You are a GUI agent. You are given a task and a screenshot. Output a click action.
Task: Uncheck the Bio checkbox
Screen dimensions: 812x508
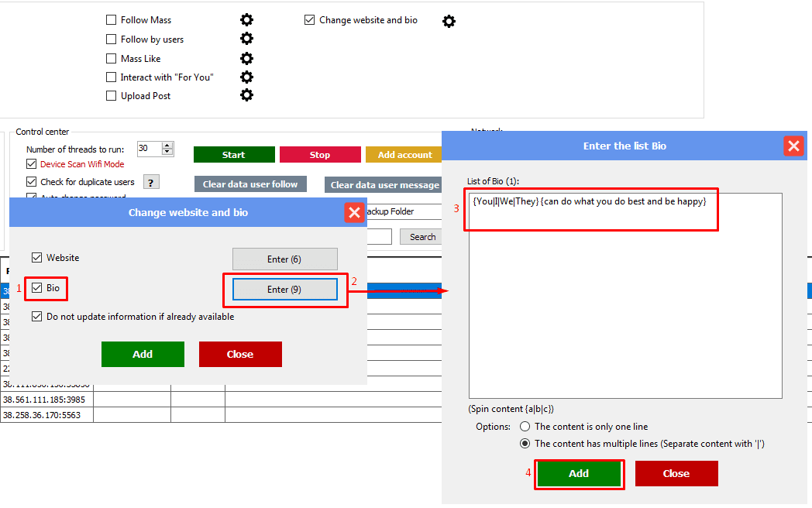[x=37, y=288]
